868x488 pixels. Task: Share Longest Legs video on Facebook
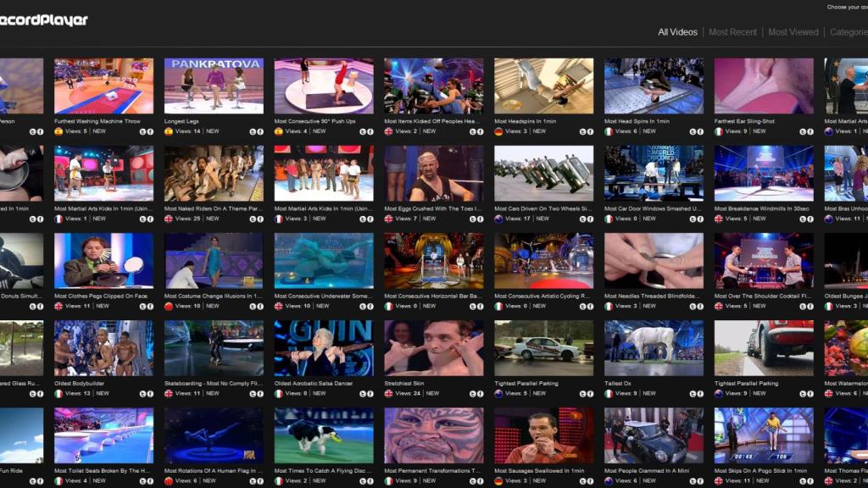[x=260, y=131]
